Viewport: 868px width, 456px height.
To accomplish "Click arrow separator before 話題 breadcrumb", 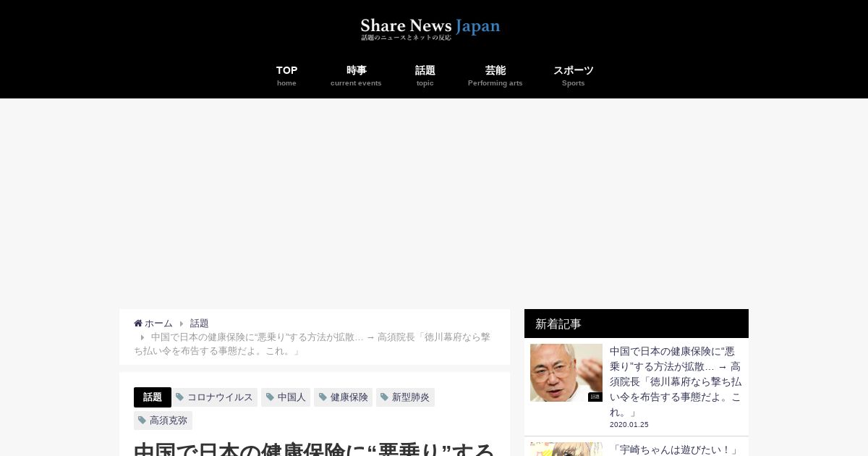I will tap(182, 324).
